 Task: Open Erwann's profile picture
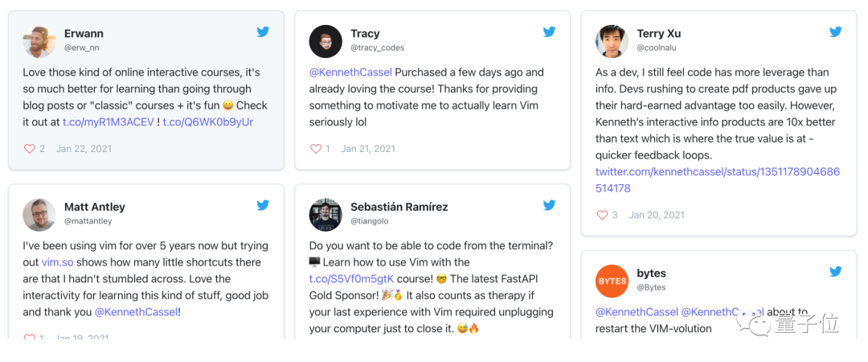(39, 42)
